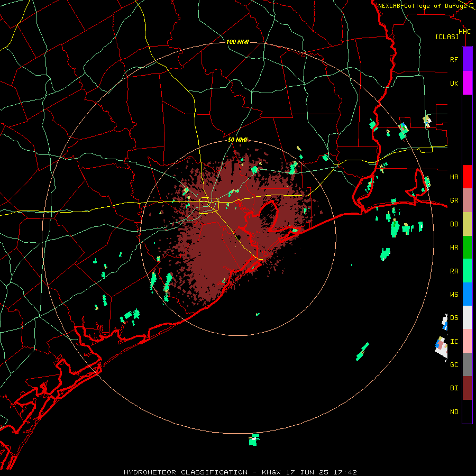Click the blue WS legend swatch
476x476 pixels.
pyautogui.click(x=467, y=294)
